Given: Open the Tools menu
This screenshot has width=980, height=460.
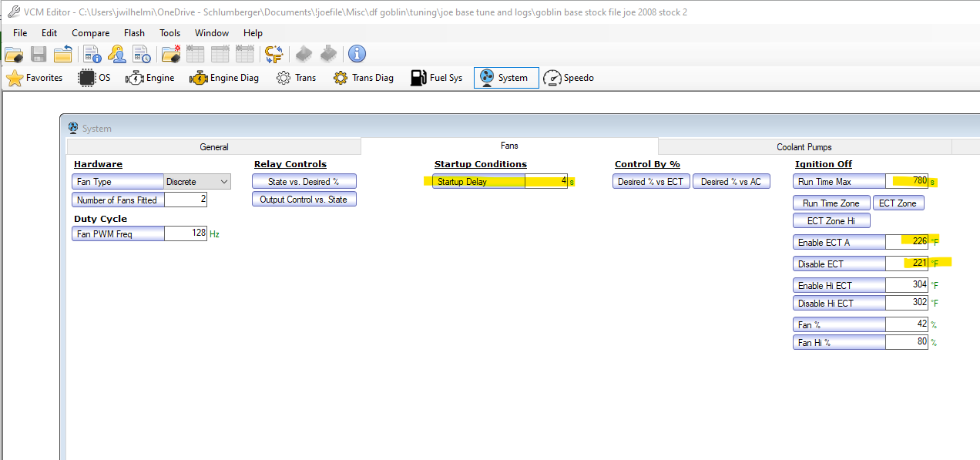Looking at the screenshot, I should tap(169, 33).
